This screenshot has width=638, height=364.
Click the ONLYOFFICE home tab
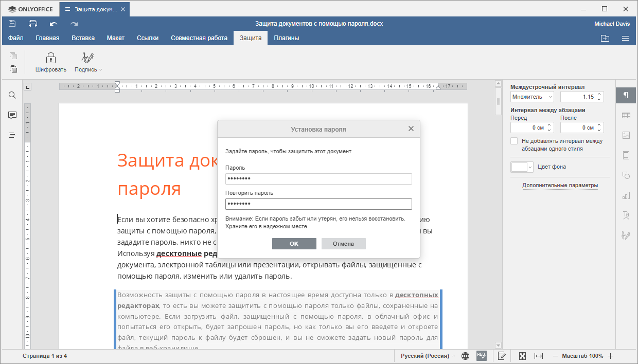(30, 9)
